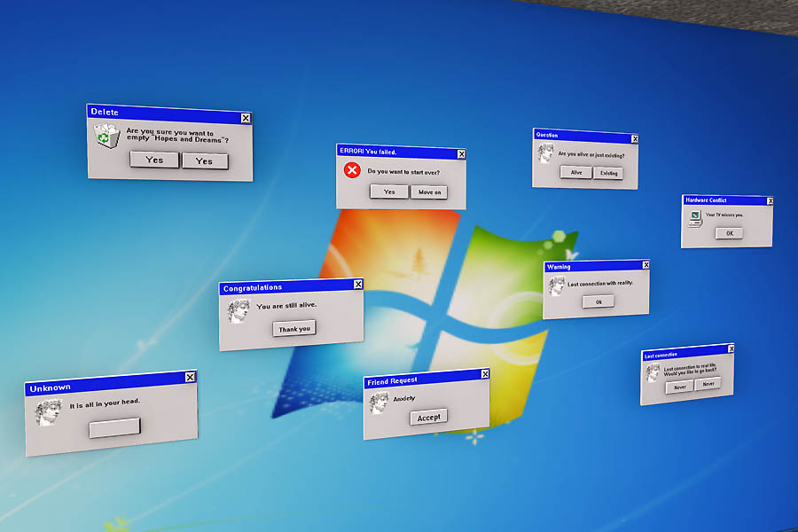Click the "Do you want to start over?" text

point(403,172)
